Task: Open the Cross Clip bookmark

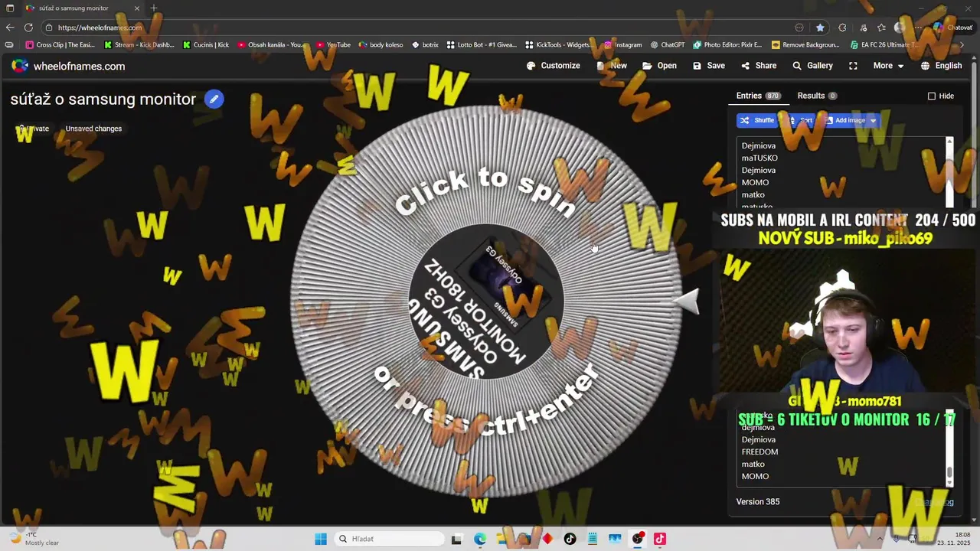Action: [x=60, y=45]
